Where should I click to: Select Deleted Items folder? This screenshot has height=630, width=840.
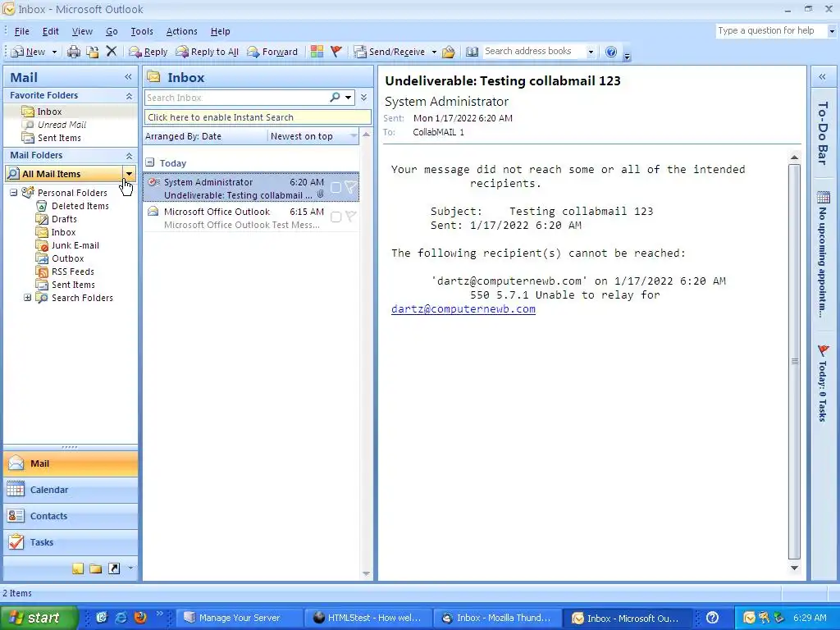(80, 206)
